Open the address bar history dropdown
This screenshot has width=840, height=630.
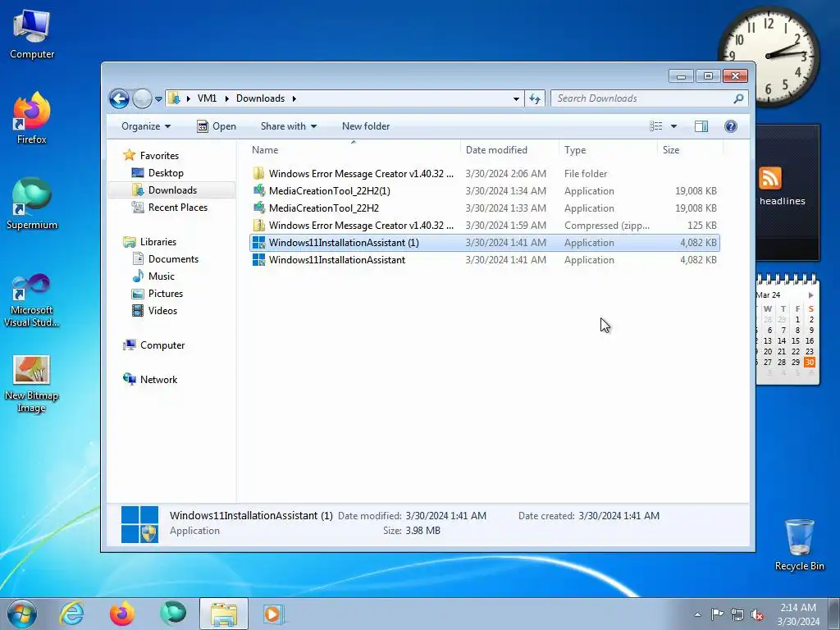[x=516, y=98]
